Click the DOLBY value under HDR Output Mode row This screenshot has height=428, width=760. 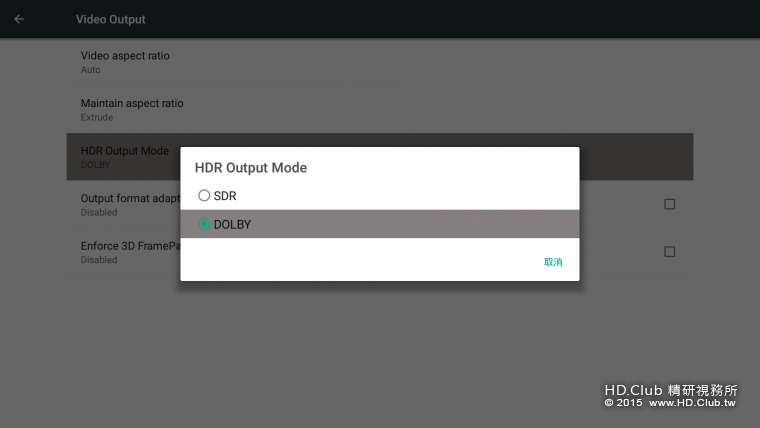[x=95, y=165]
